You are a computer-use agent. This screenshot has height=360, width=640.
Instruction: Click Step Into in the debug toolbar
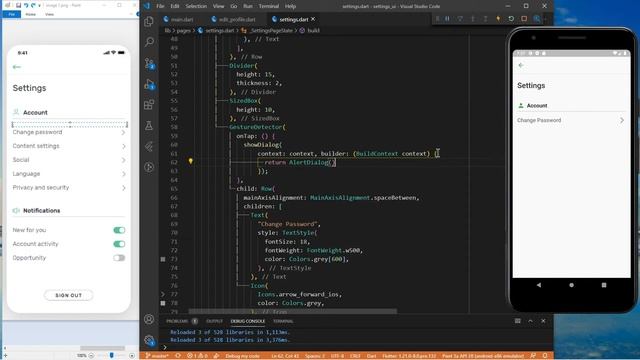click(473, 19)
